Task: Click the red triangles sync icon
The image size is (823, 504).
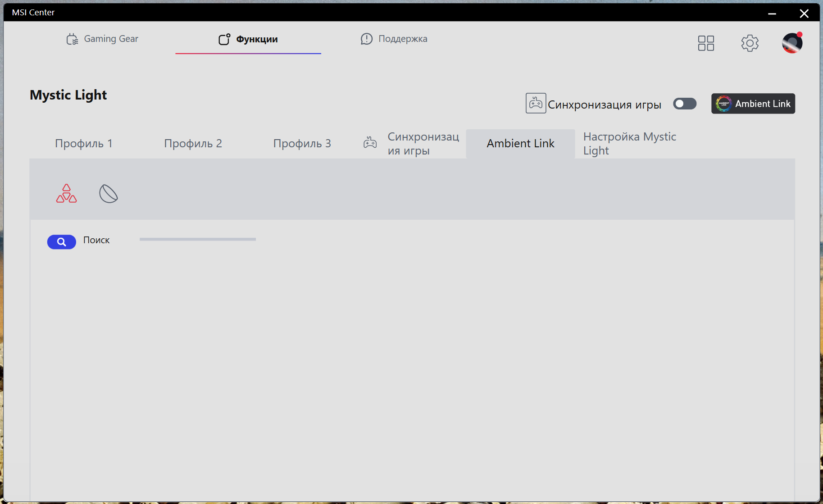Action: click(66, 194)
